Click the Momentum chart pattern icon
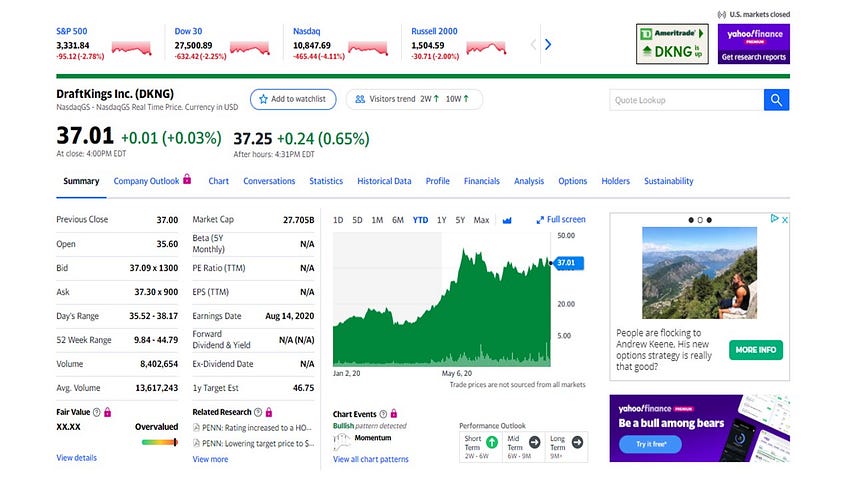This screenshot has width=853, height=480. 342,441
